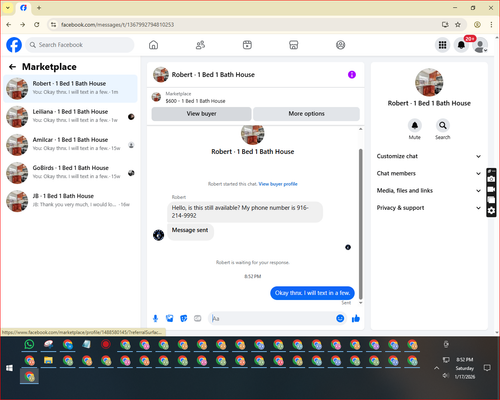This screenshot has height=400, width=500.
Task: Open the account profile avatar menu
Action: (x=480, y=45)
